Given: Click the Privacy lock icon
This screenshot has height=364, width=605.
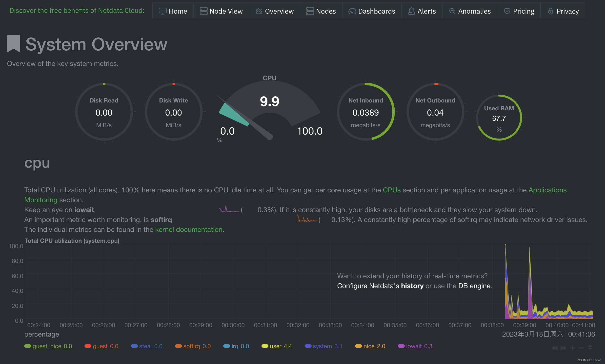Looking at the screenshot, I should point(551,11).
